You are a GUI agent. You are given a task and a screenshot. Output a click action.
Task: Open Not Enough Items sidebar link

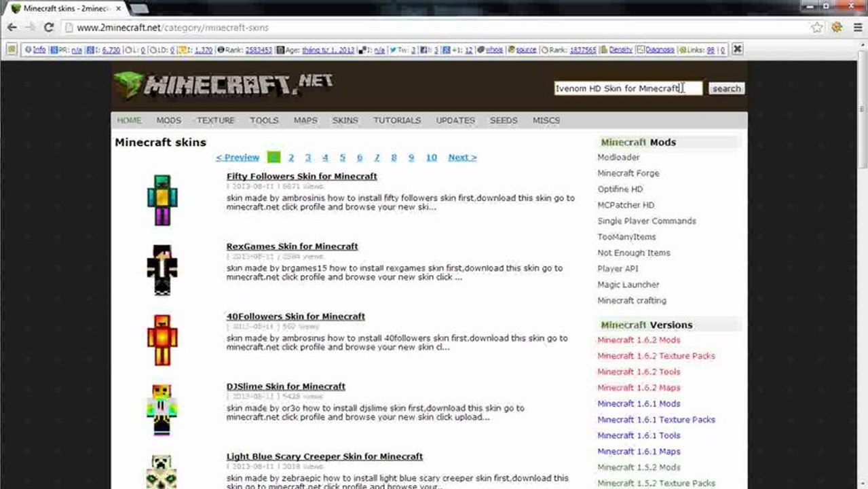click(x=634, y=253)
